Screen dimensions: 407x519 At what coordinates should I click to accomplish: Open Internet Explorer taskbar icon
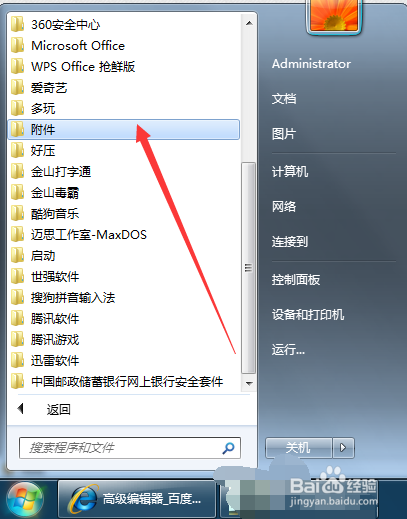click(x=83, y=499)
